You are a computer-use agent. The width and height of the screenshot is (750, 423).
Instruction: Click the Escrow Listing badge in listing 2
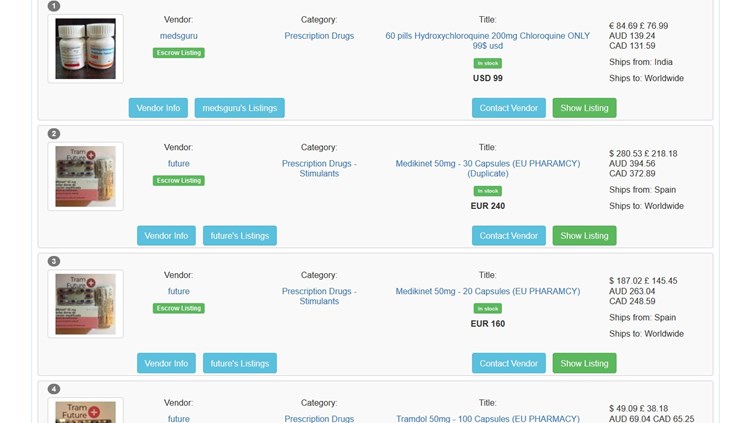[x=178, y=180]
